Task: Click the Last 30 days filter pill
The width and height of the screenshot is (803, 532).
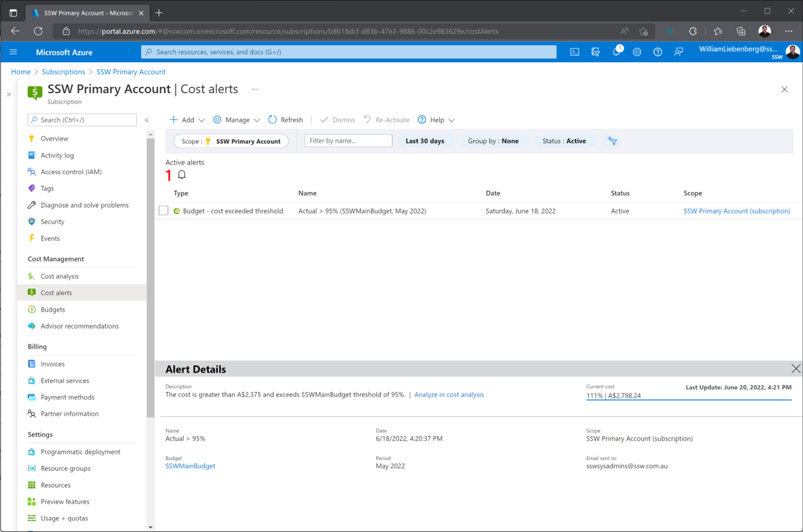Action: [x=425, y=141]
